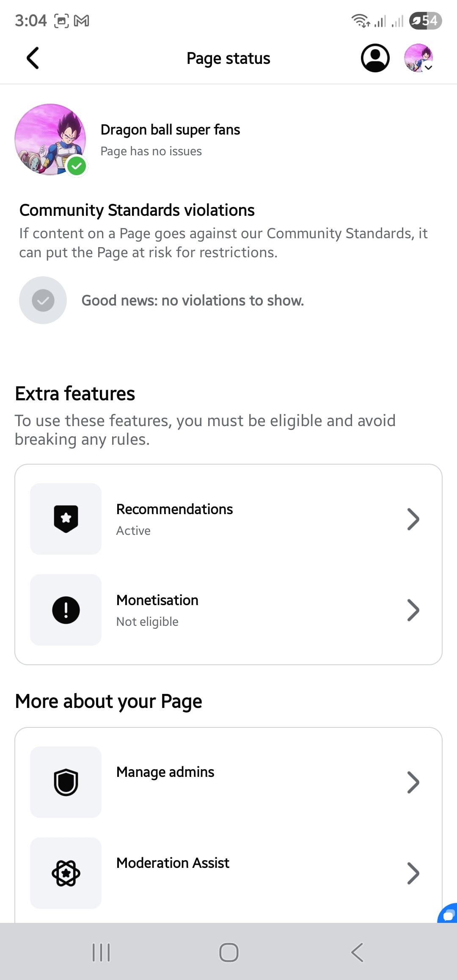
Task: Open the Moderation Assist label
Action: (173, 863)
